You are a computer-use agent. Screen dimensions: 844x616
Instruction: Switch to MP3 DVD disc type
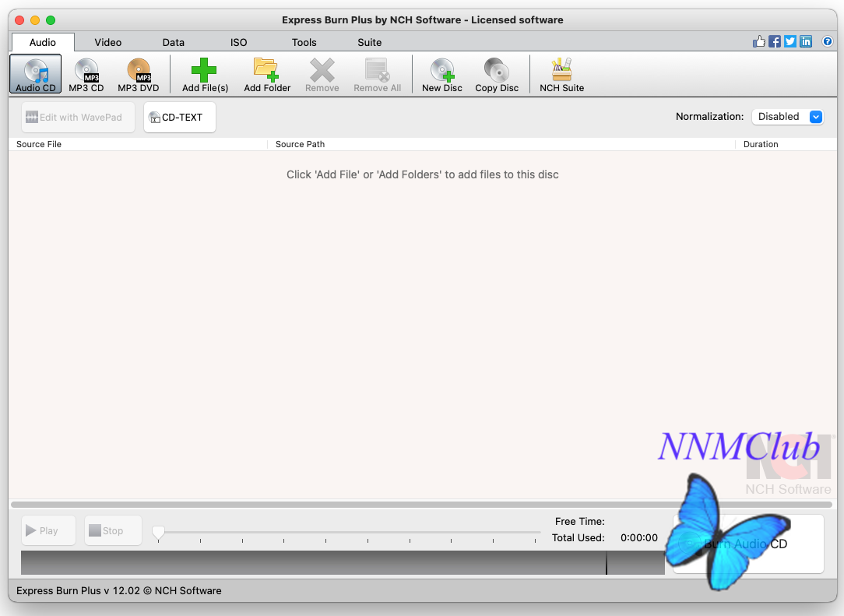[139, 74]
